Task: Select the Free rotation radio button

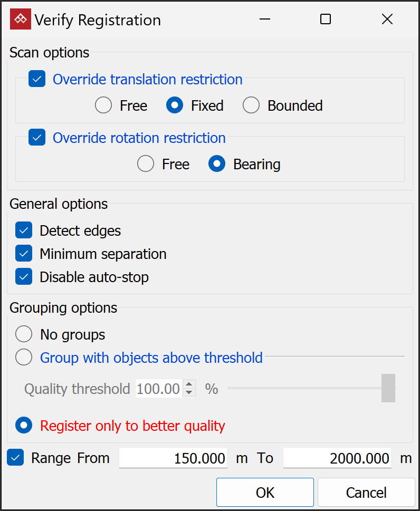Action: tap(146, 164)
